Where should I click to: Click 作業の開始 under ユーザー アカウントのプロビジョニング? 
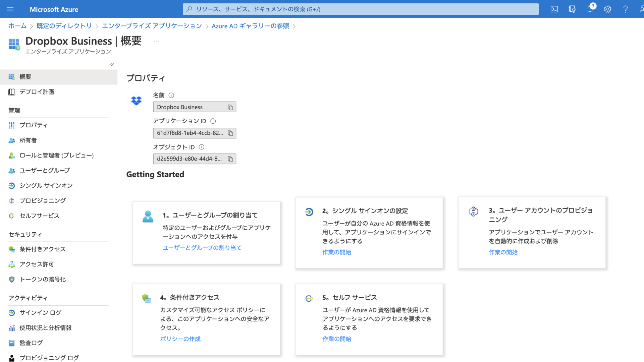pyautogui.click(x=503, y=252)
